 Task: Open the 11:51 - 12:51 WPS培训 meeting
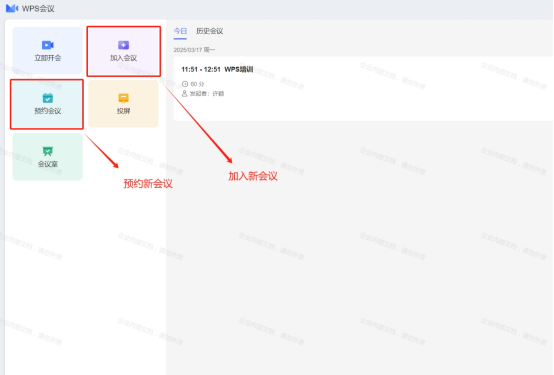(363, 89)
